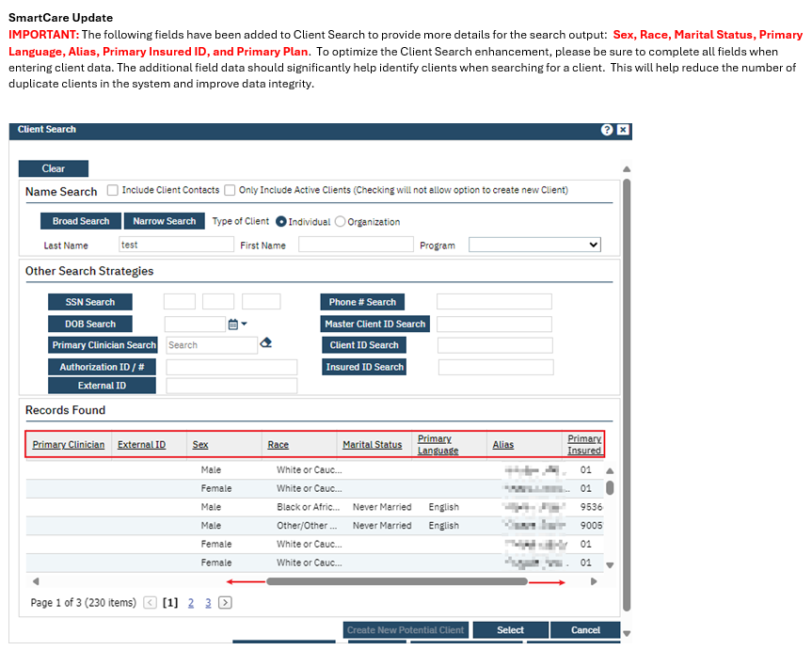This screenshot has height=650, width=812.
Task: Focus the DOB date field
Action: tap(195, 325)
